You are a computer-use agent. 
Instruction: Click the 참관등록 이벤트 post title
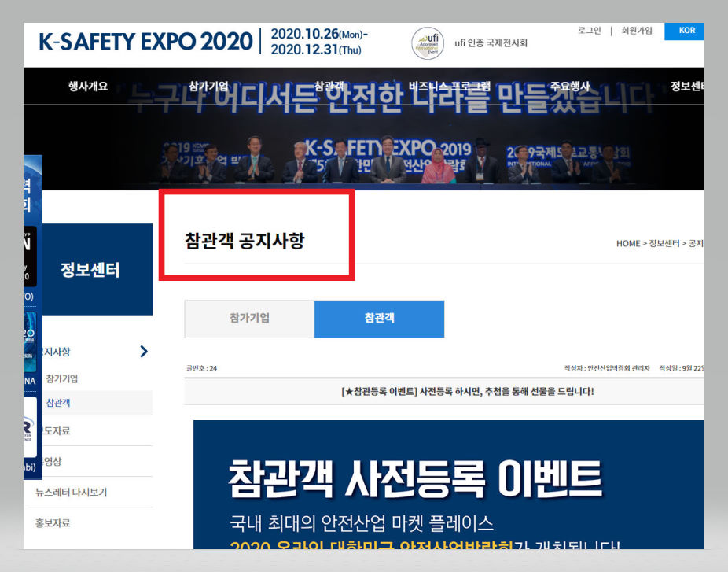click(x=468, y=392)
